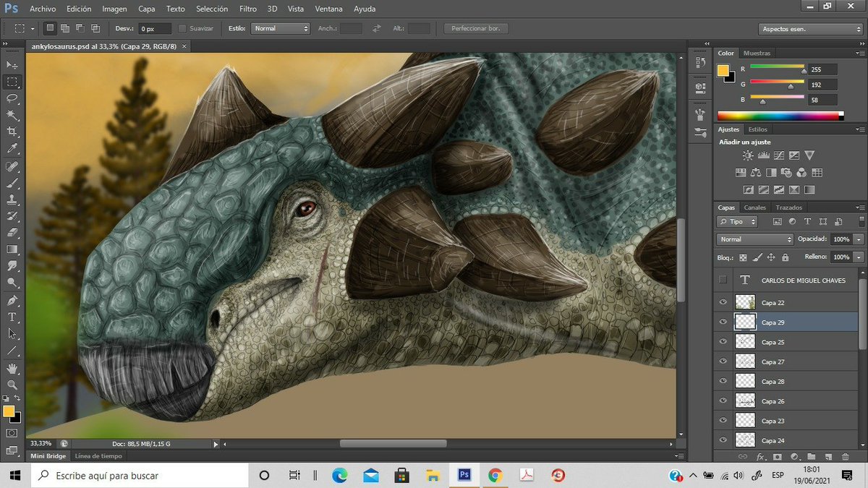This screenshot has height=488, width=868.
Task: Select the Horizontal Type tool
Action: pyautogui.click(x=12, y=317)
